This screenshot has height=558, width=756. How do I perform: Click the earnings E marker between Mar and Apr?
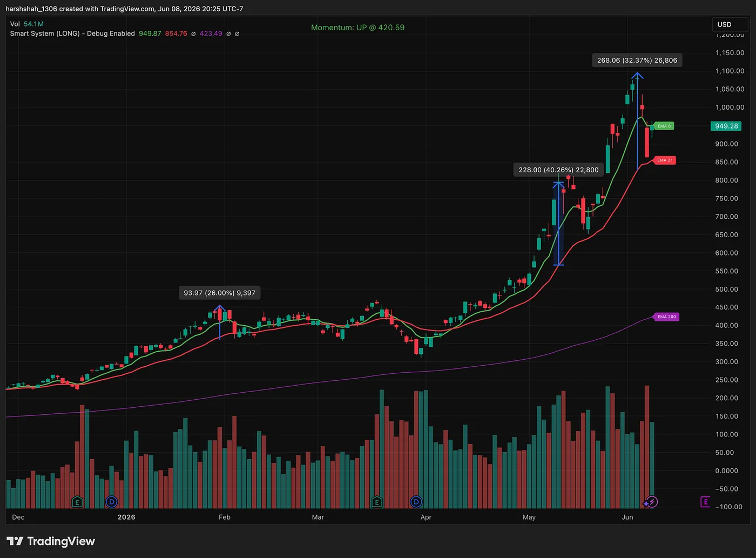point(376,502)
